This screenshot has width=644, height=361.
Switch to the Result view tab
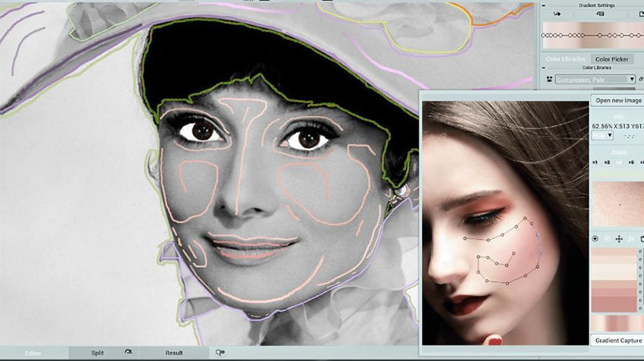[174, 353]
